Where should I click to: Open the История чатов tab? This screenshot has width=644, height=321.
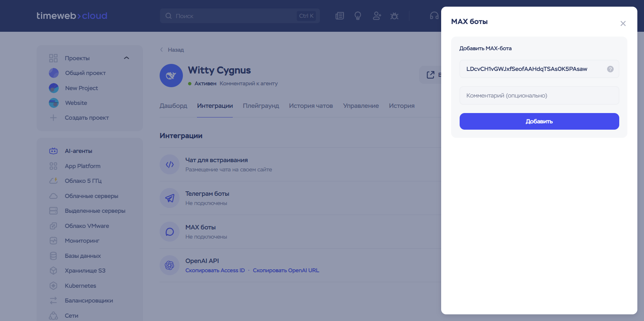pyautogui.click(x=311, y=106)
